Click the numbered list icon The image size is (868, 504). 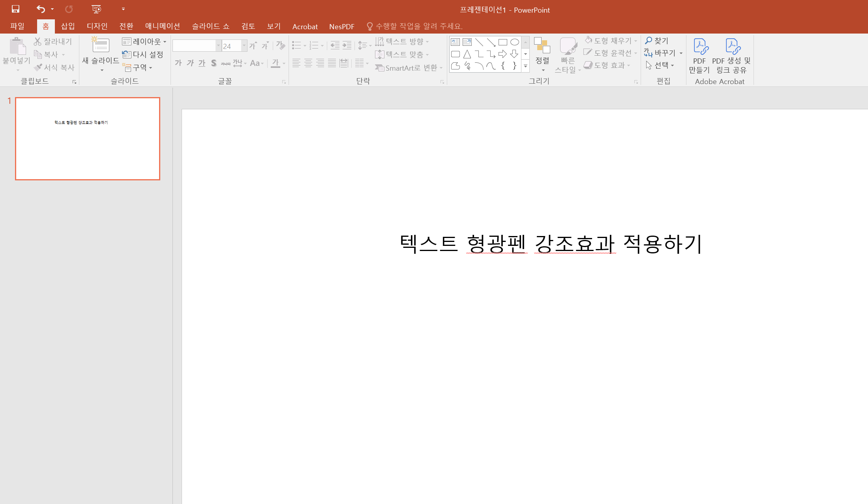pyautogui.click(x=314, y=46)
